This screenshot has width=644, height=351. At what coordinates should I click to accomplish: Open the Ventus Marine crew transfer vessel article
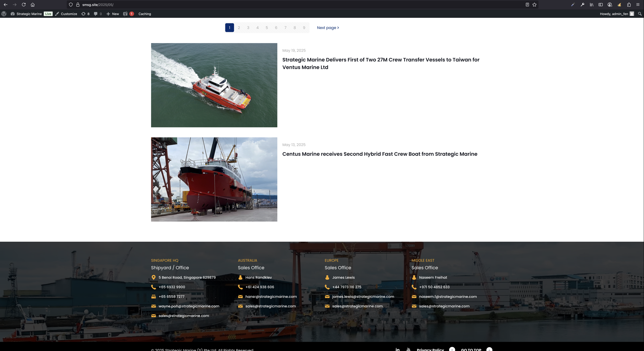tap(381, 63)
